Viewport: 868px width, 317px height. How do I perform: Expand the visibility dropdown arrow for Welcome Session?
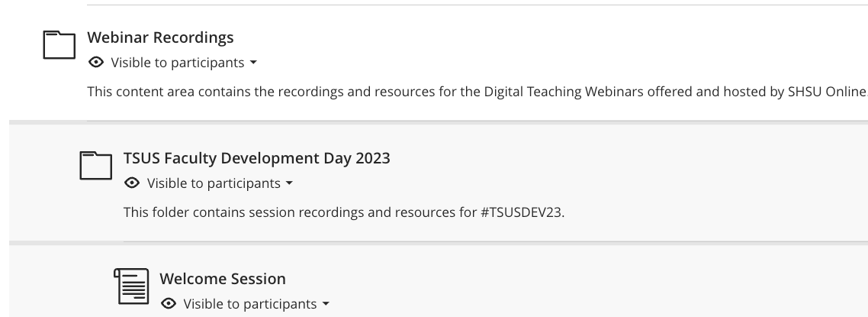(x=326, y=304)
